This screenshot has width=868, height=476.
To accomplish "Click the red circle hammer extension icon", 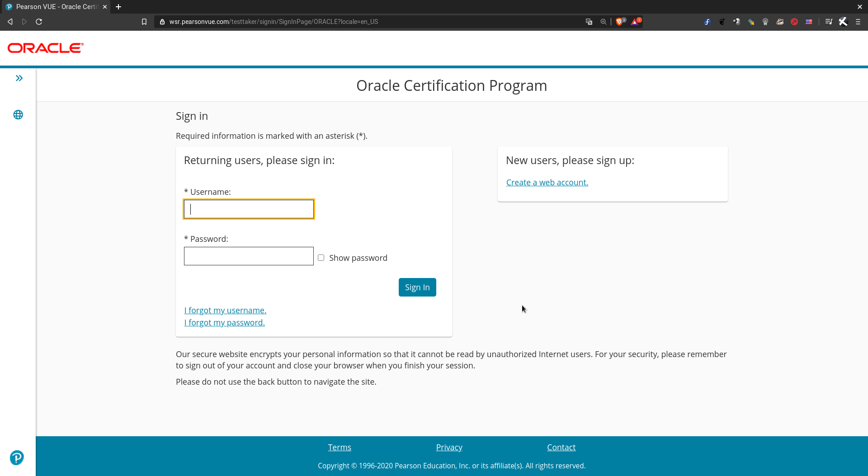I will coord(794,22).
